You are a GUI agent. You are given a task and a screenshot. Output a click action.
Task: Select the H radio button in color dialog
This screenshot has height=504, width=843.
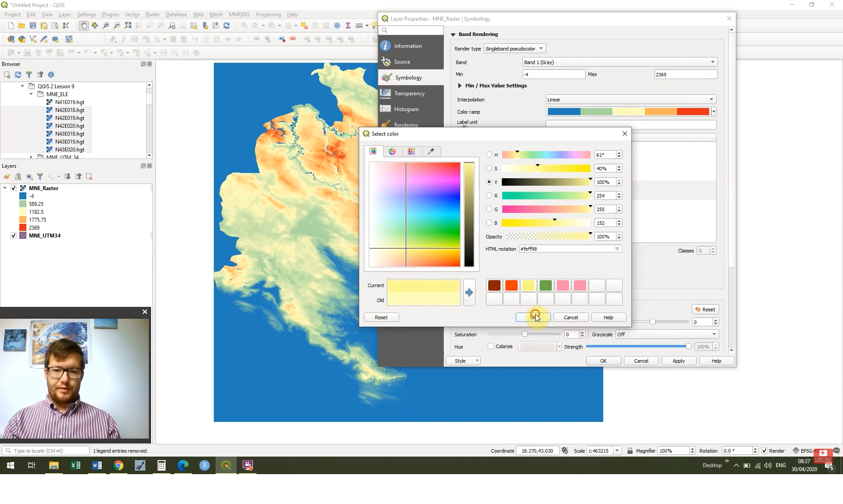coord(490,155)
